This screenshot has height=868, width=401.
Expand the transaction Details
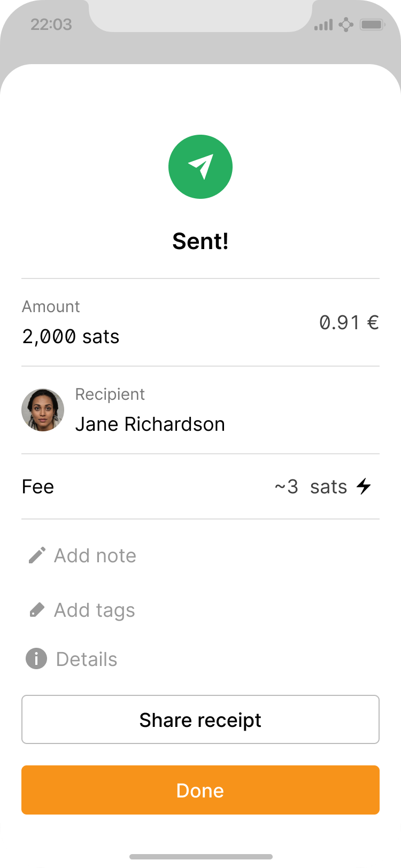point(87,659)
